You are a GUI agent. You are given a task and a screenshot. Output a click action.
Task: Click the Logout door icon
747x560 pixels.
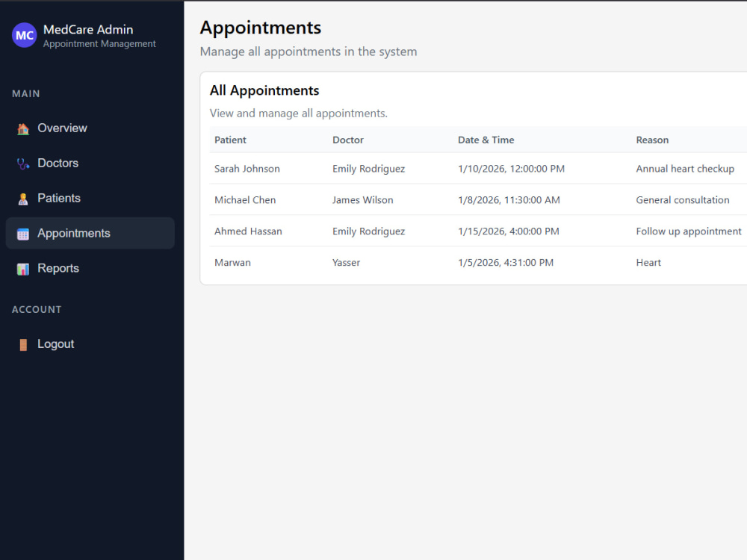tap(23, 345)
